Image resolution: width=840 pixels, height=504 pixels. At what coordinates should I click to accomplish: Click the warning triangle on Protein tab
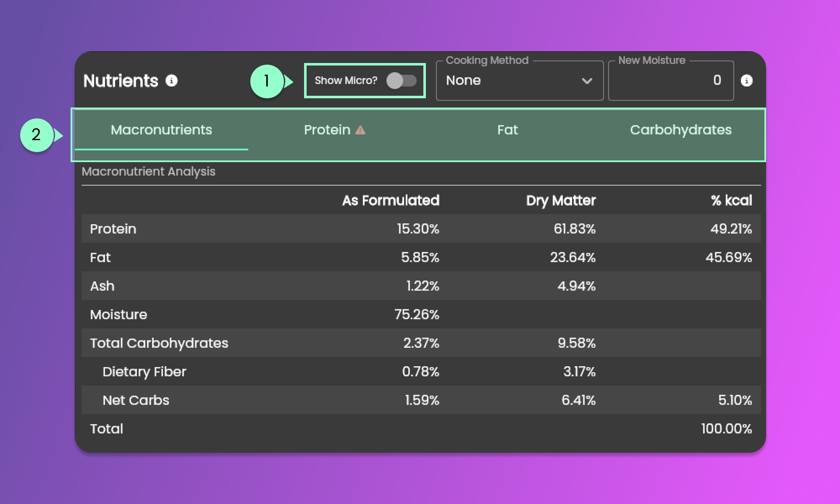[x=360, y=130]
